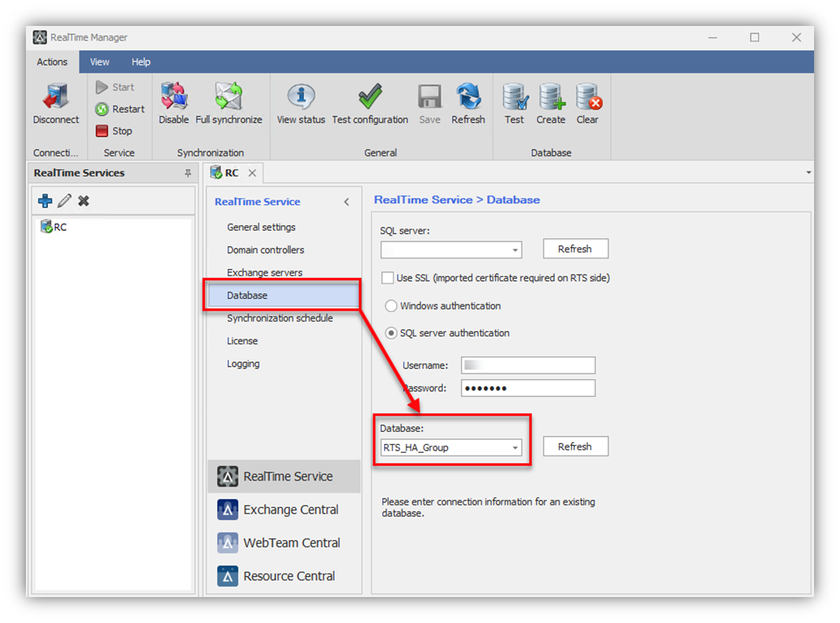Click the 'RealTime Service > Database' breadcrumb
Viewport: 840px width, 623px height.
pos(457,200)
